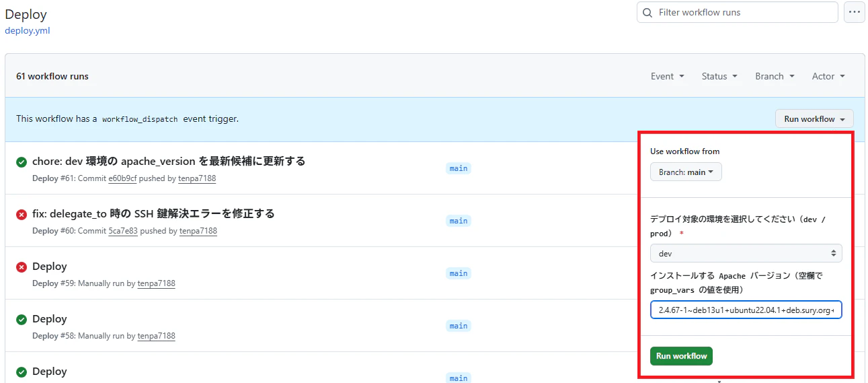Click the main branch label on Deploy #61 row
This screenshot has height=383, width=868.
[x=459, y=168]
